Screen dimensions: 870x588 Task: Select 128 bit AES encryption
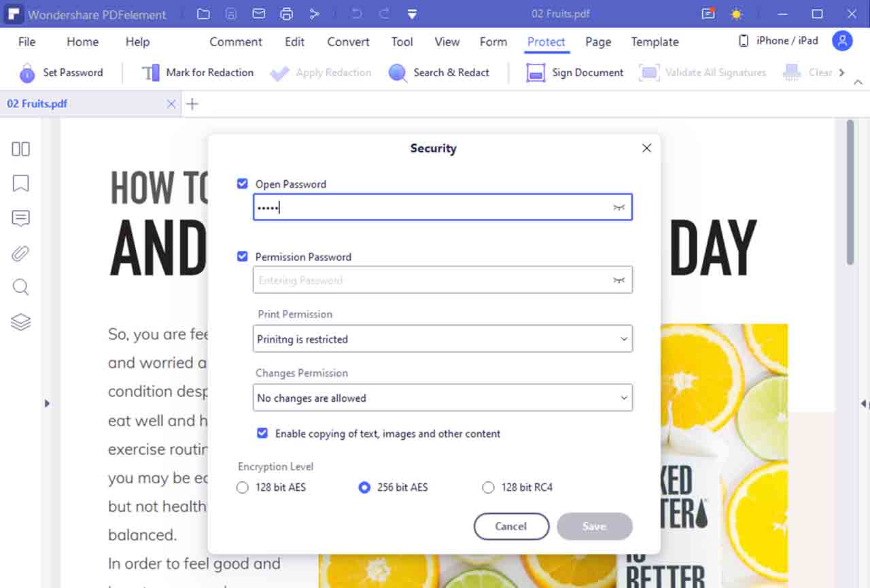pyautogui.click(x=242, y=487)
